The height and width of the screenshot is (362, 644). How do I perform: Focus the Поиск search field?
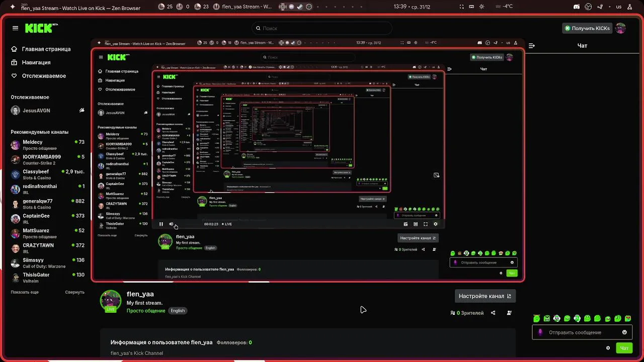(x=322, y=28)
